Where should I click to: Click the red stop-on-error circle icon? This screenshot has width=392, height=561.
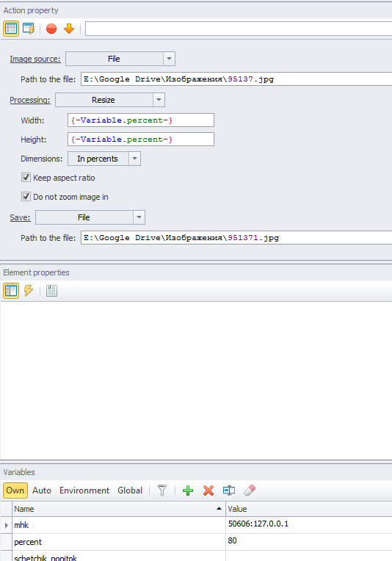51,29
